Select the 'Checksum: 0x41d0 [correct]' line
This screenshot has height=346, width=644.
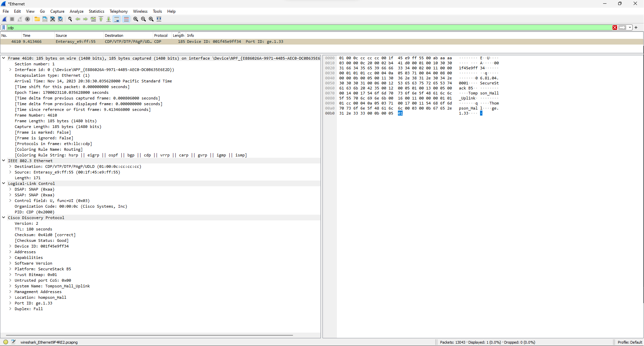click(x=45, y=235)
